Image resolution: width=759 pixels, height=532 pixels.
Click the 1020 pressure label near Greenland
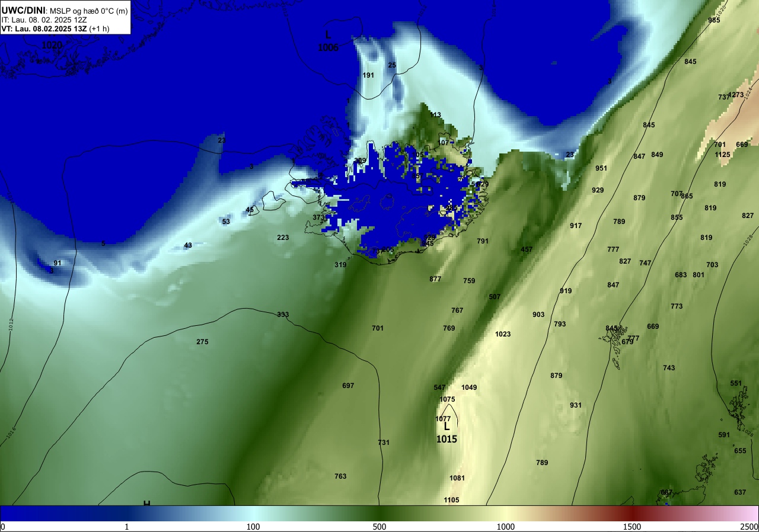[52, 45]
